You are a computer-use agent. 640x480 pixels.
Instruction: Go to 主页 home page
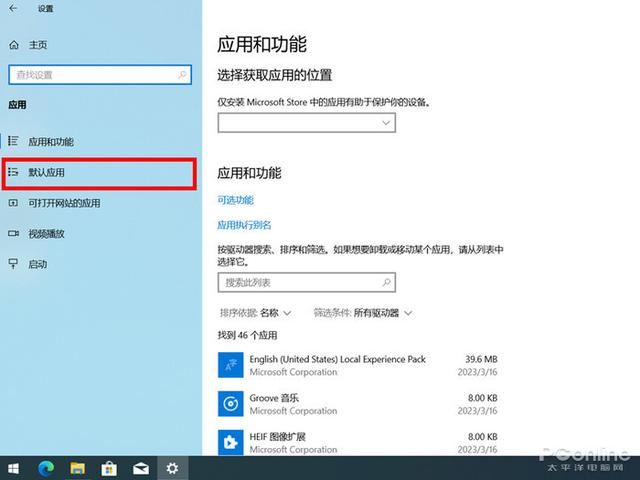click(x=38, y=45)
